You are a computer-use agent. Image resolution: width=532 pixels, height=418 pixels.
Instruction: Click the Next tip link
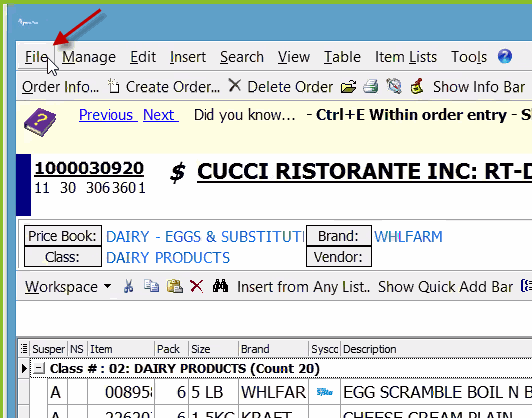point(160,115)
